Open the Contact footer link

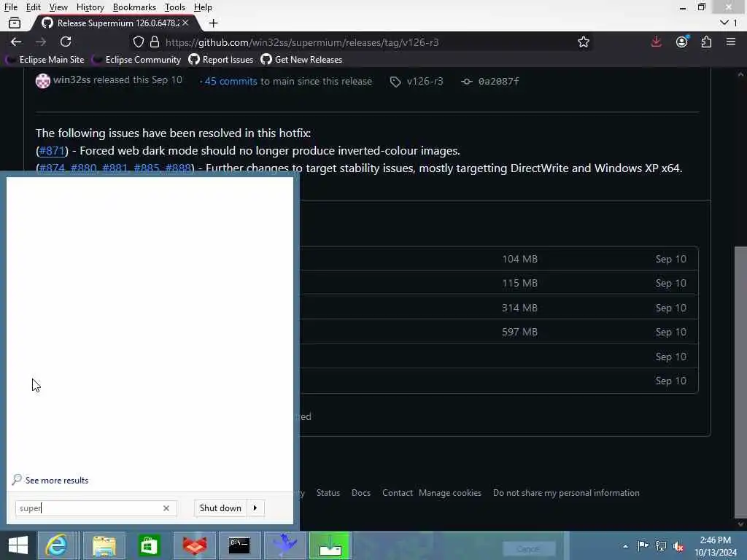398,493
